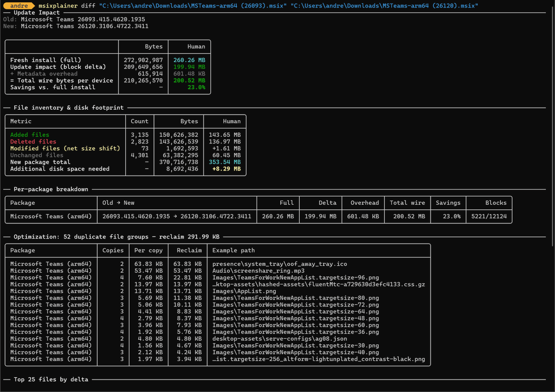555x392 pixels.
Task: Select the count "3,135"
Action: pos(140,135)
